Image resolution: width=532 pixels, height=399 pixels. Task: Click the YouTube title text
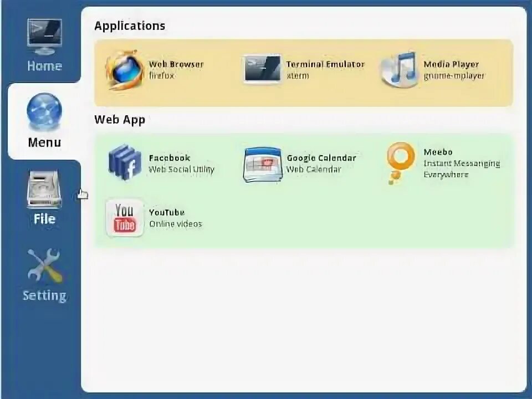(167, 212)
